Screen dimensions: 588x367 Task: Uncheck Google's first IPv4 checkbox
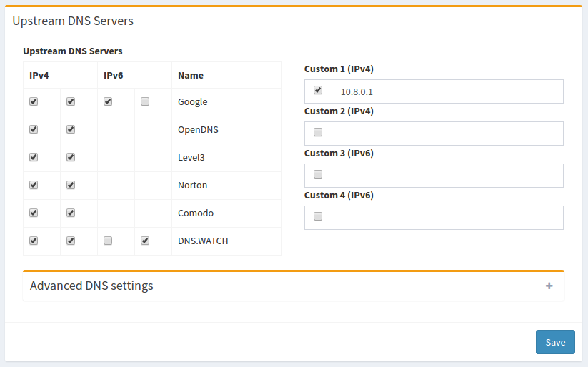tap(34, 102)
